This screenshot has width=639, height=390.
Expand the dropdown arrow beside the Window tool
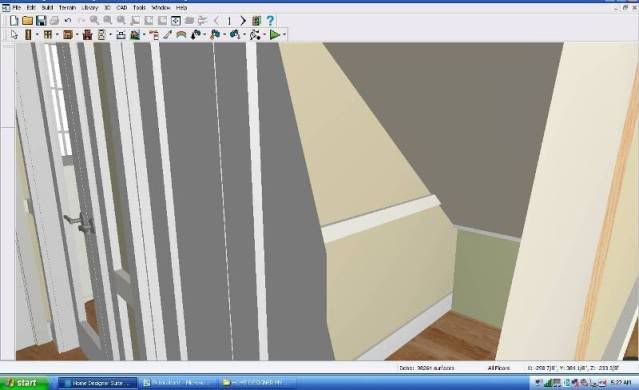57,35
